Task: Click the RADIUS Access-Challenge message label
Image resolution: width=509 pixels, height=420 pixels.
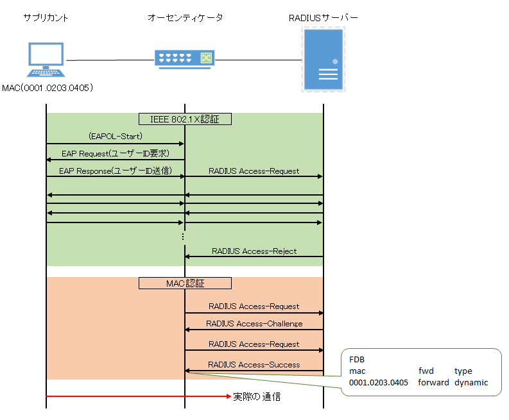Action: pyautogui.click(x=254, y=324)
